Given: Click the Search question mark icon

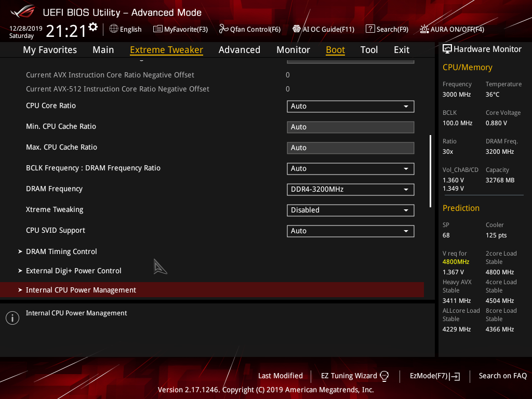Looking at the screenshot, I should (370, 29).
